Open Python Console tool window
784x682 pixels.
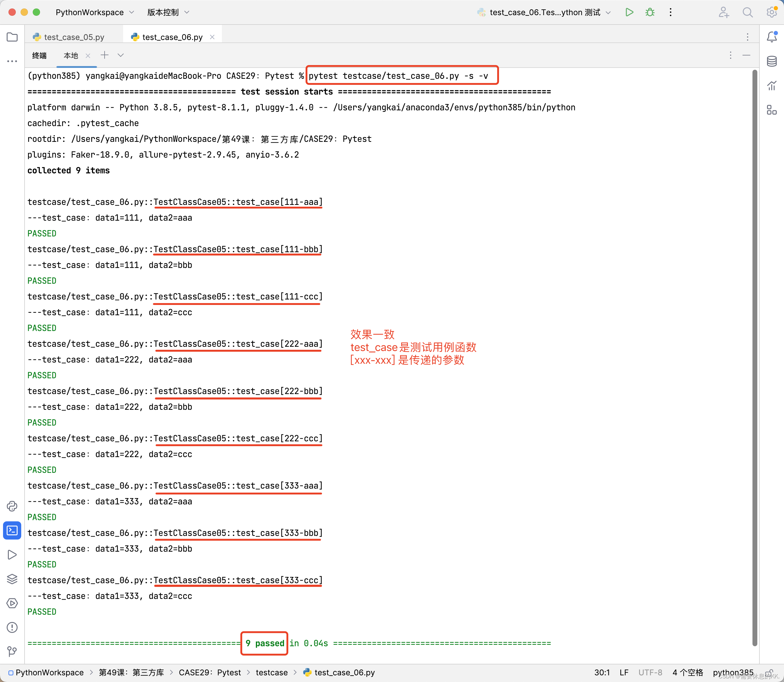pos(12,506)
